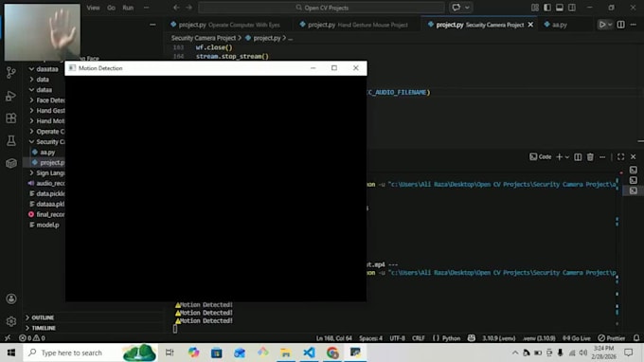Click Code terminal label in panel
This screenshot has width=644, height=362.
coord(541,157)
